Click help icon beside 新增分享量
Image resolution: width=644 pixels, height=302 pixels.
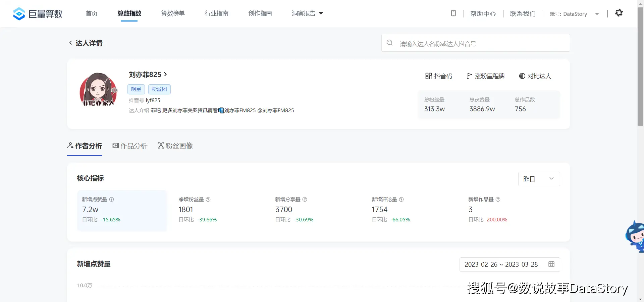[305, 199]
